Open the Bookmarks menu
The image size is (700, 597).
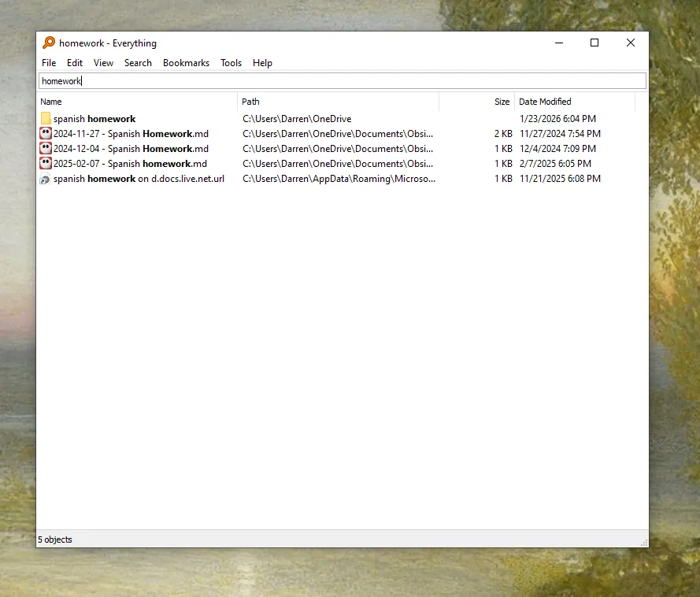(186, 62)
